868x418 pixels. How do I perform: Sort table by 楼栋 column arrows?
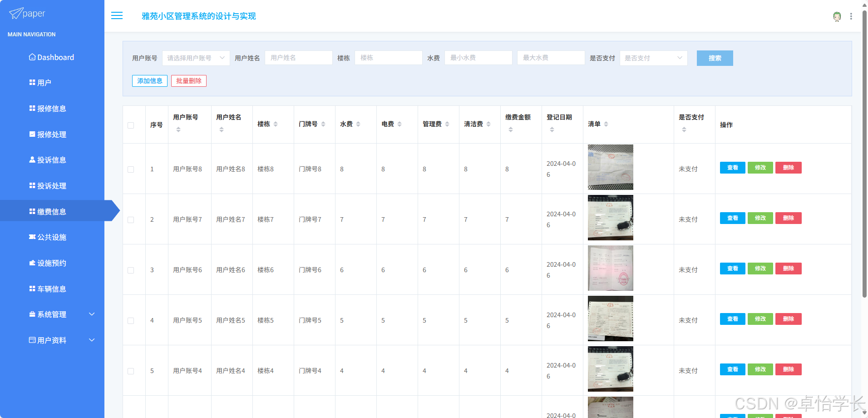point(276,124)
